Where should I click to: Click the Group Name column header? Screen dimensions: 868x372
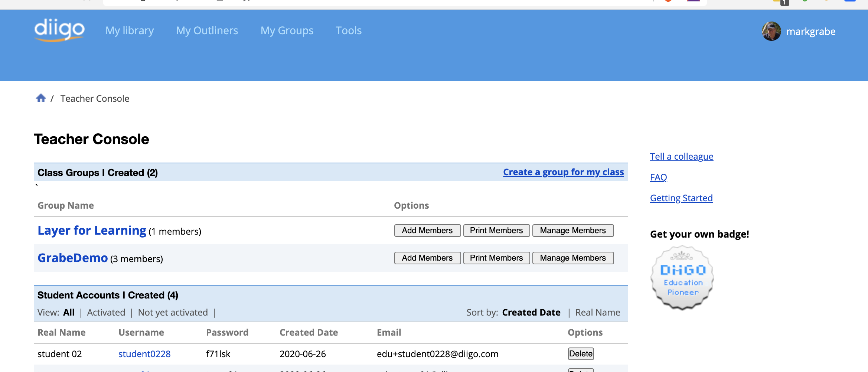point(66,206)
